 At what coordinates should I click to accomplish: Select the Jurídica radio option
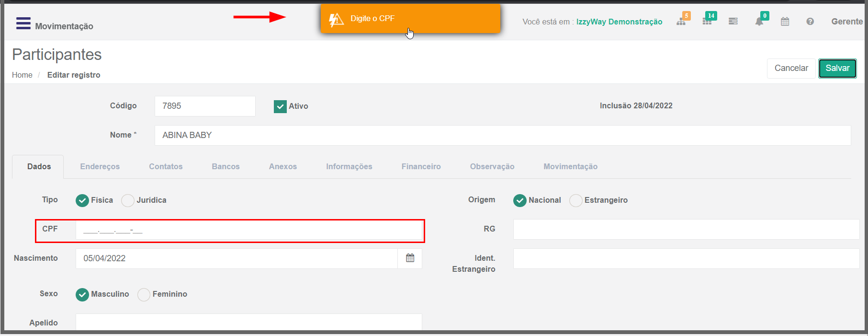tap(128, 200)
